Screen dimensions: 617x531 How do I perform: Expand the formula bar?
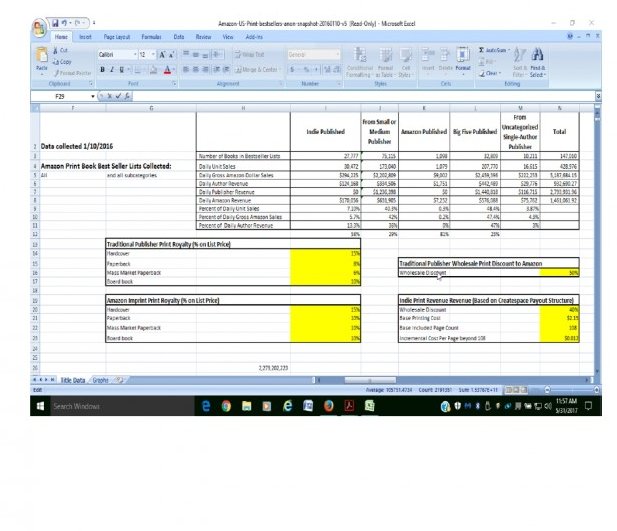598,96
